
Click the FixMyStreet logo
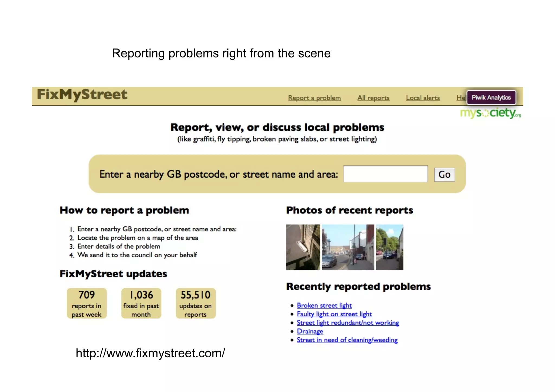coord(82,95)
